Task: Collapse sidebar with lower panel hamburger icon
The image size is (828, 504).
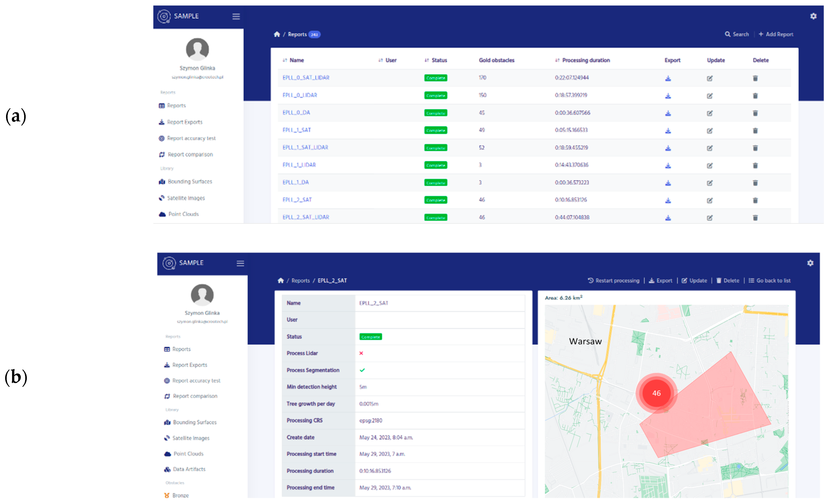Action: point(240,264)
